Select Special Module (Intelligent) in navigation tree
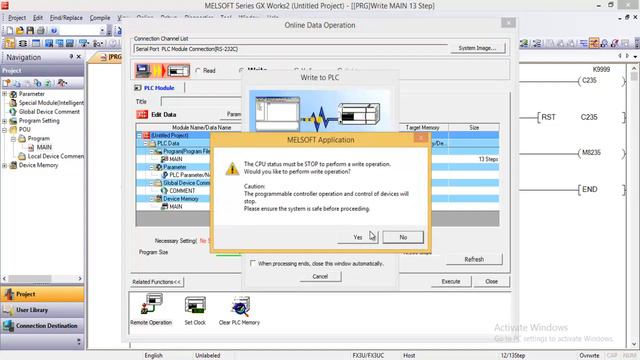The width and height of the screenshot is (640, 360). (x=51, y=103)
